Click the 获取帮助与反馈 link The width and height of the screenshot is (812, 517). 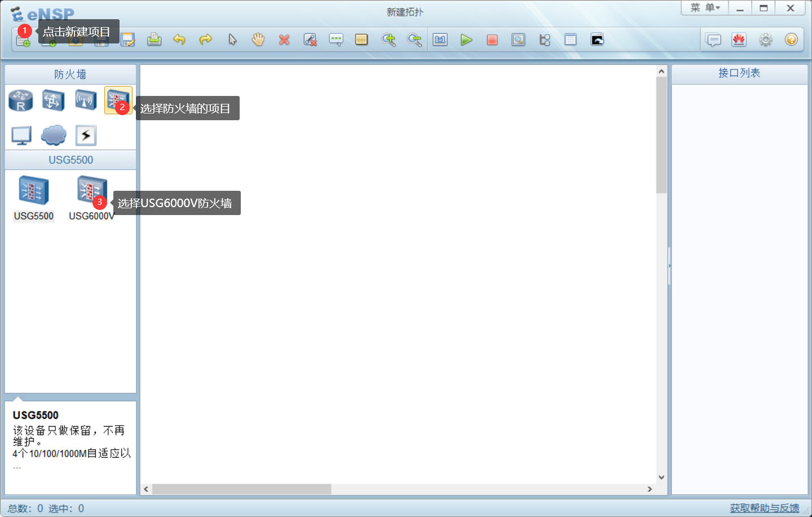point(765,508)
